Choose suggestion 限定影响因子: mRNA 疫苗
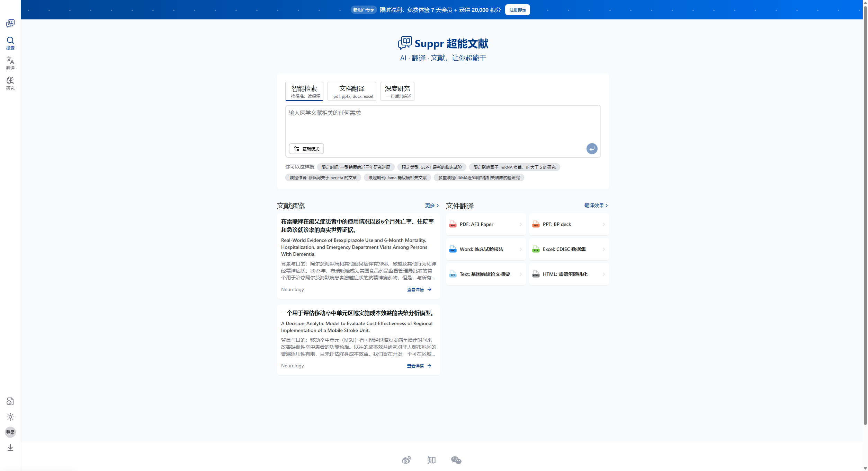The width and height of the screenshot is (868, 471). point(514,167)
